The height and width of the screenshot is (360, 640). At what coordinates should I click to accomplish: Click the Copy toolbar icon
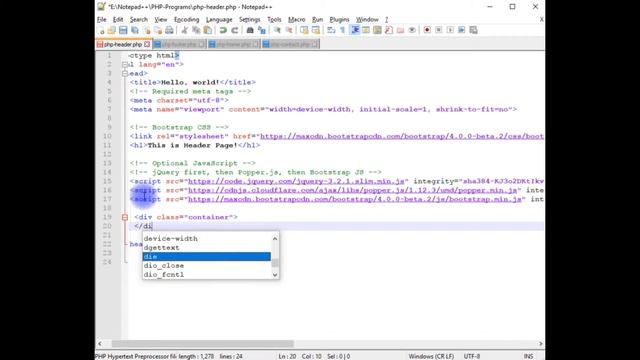(196, 30)
